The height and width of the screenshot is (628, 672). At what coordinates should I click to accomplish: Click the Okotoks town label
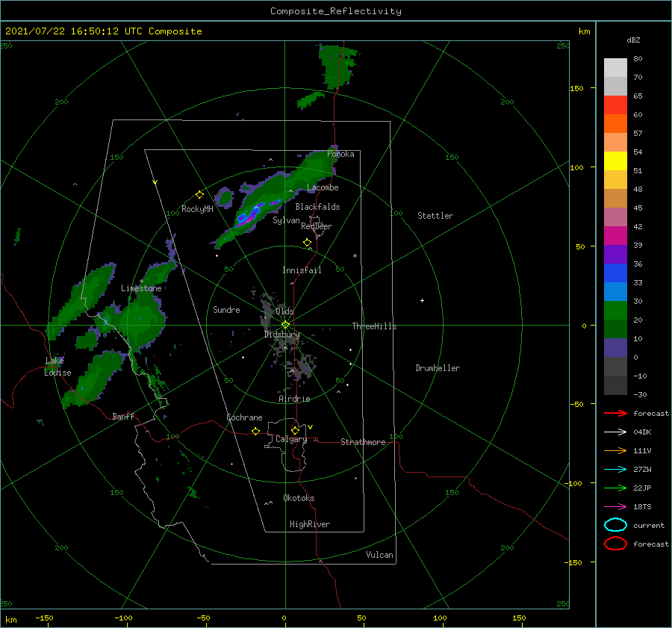point(299,498)
